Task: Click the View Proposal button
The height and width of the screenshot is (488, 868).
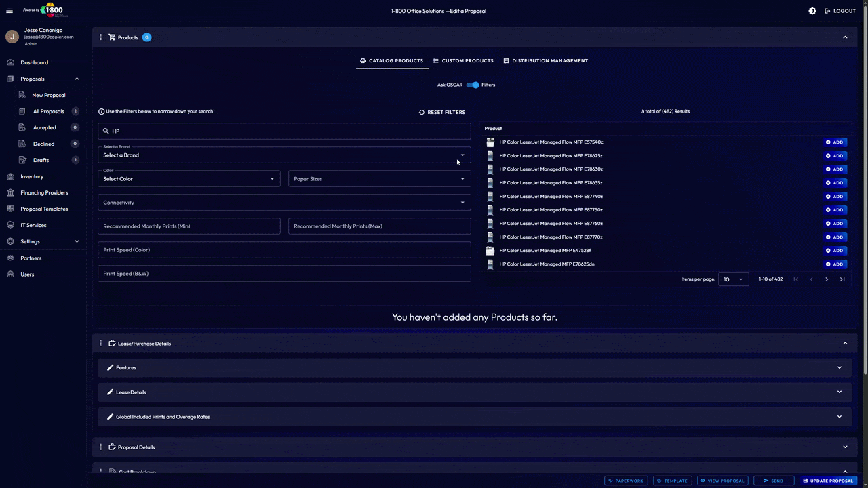Action: [x=723, y=481]
